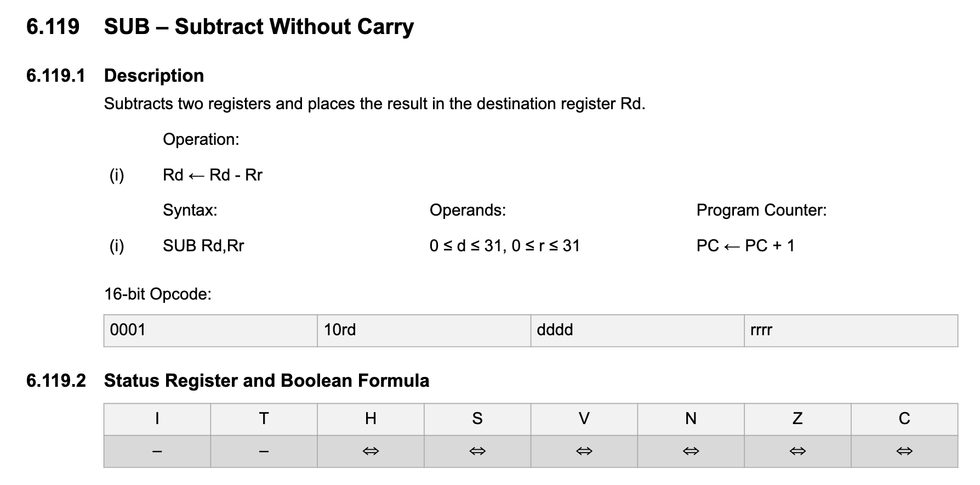Click the double arrow under C flag
This screenshot has width=980, height=485.
tap(904, 452)
